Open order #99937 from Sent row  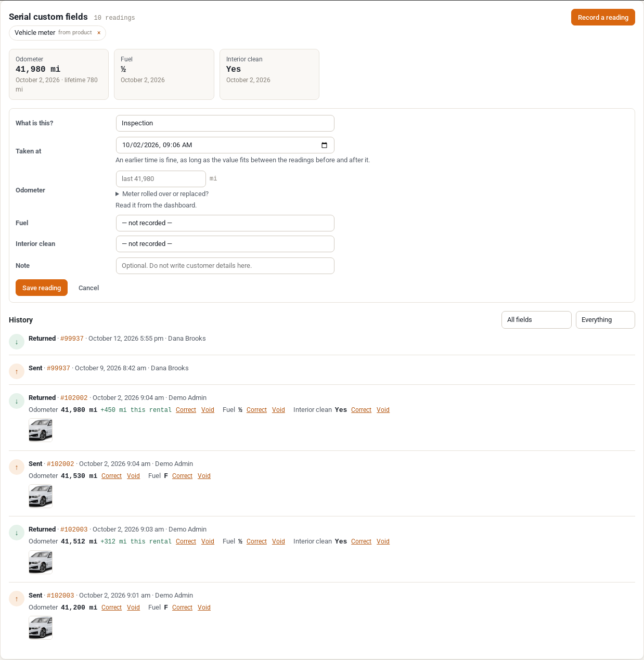(58, 368)
